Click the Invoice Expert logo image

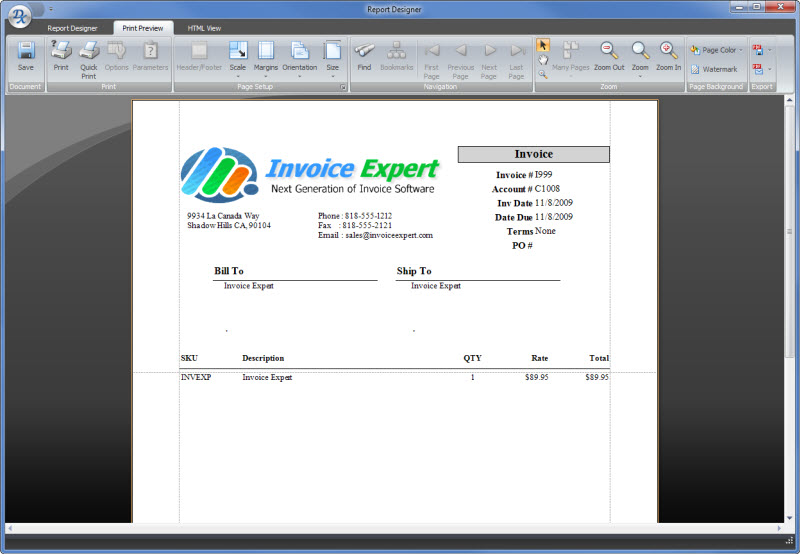310,174
